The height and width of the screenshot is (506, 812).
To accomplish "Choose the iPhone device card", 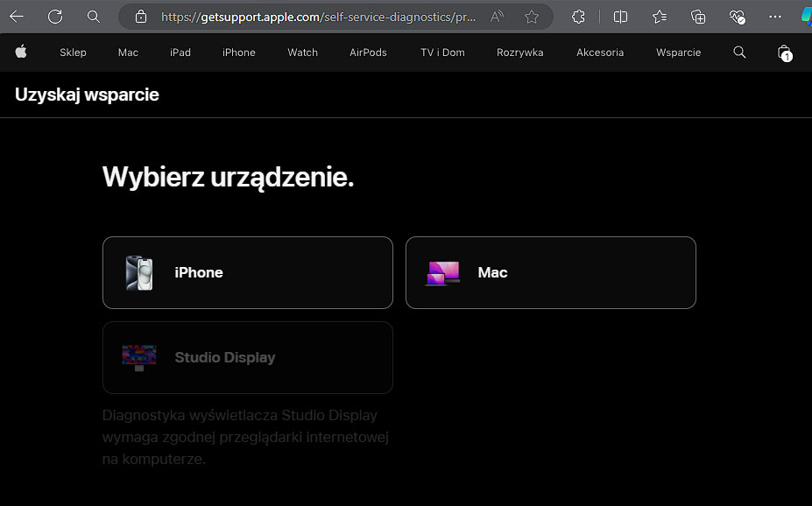I will pyautogui.click(x=248, y=272).
